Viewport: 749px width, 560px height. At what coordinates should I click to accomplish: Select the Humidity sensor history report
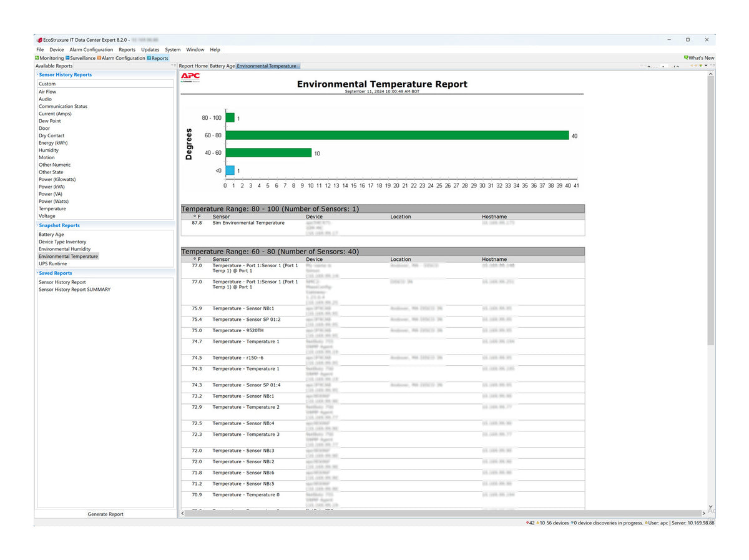pyautogui.click(x=49, y=150)
